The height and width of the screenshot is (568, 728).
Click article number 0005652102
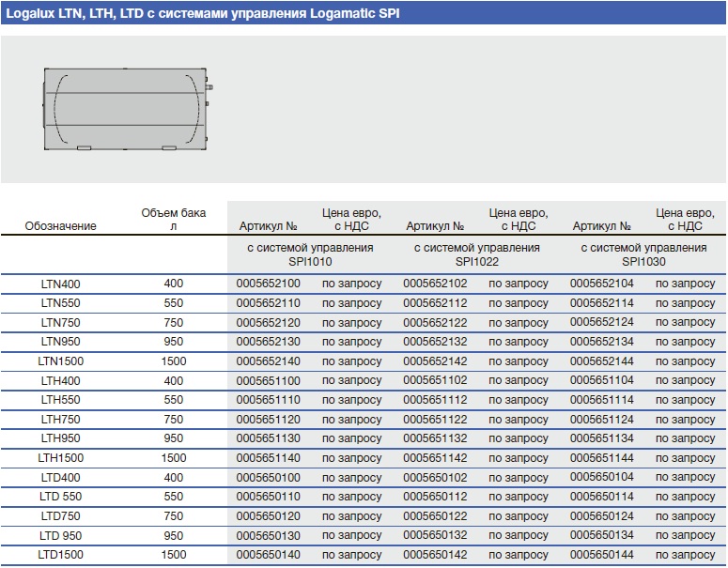(x=435, y=284)
